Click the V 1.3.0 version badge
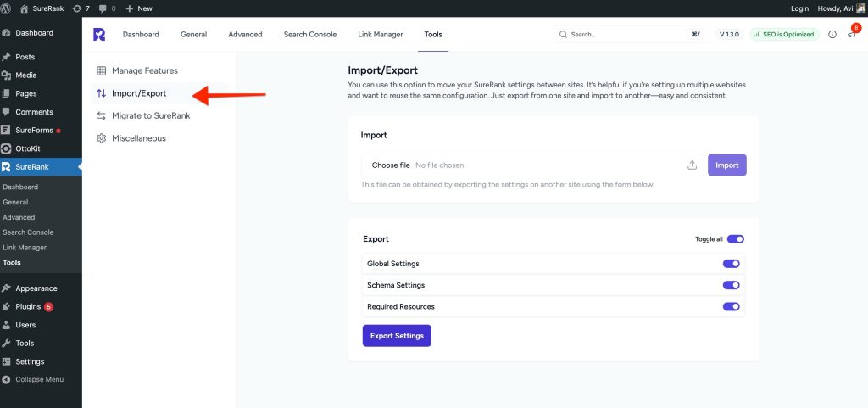 (x=729, y=34)
